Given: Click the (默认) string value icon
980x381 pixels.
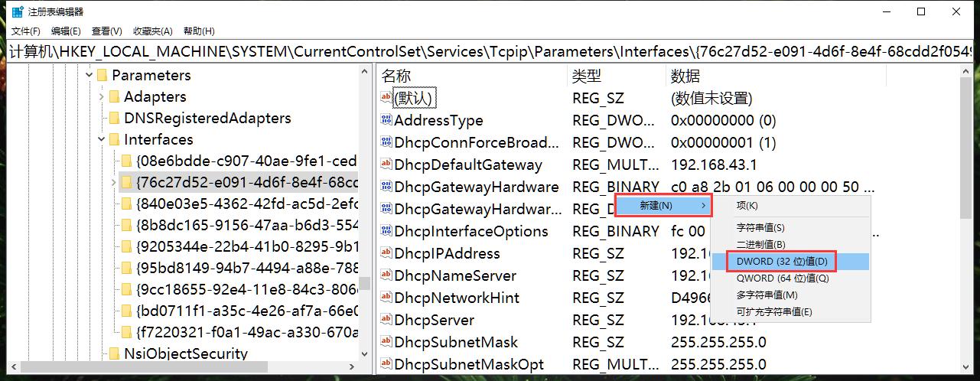Looking at the screenshot, I should point(386,98).
